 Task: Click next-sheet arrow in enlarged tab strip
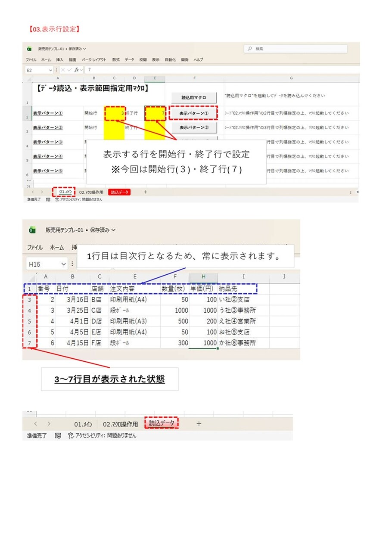click(x=49, y=424)
